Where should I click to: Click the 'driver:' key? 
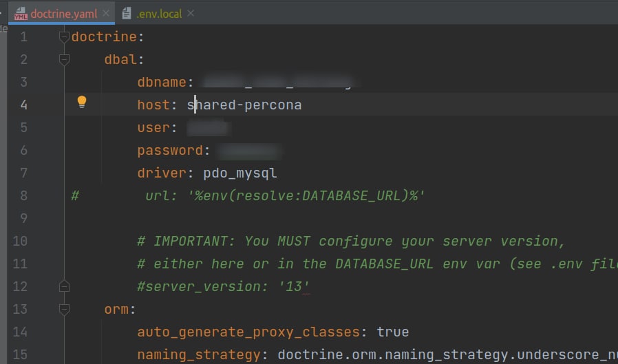coord(165,173)
